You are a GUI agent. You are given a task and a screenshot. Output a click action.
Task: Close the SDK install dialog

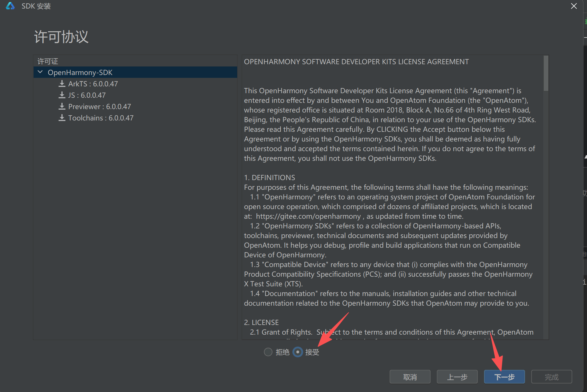574,6
